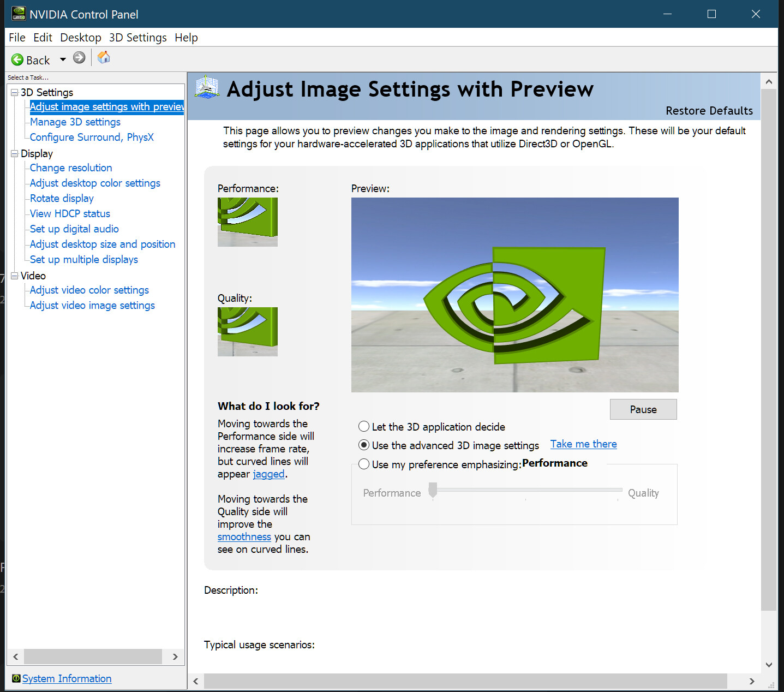Open the Help menu
The height and width of the screenshot is (692, 784).
tap(186, 38)
